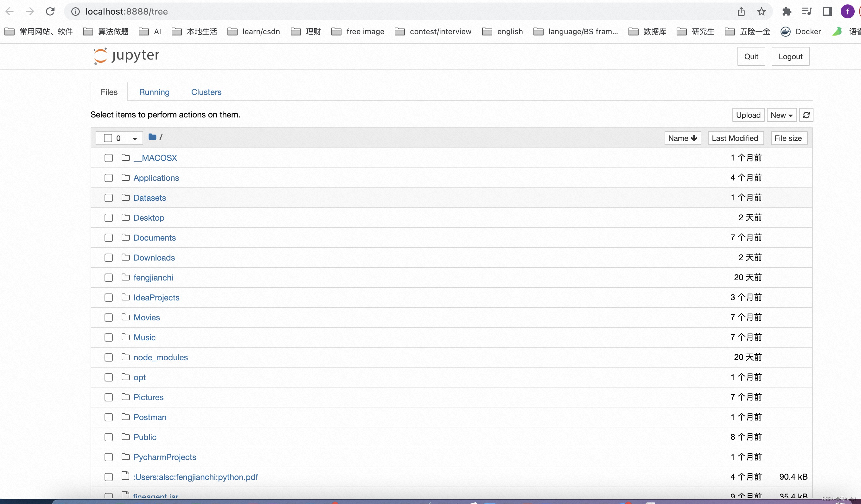Open the Downloads folder link
The height and width of the screenshot is (504, 861).
154,258
